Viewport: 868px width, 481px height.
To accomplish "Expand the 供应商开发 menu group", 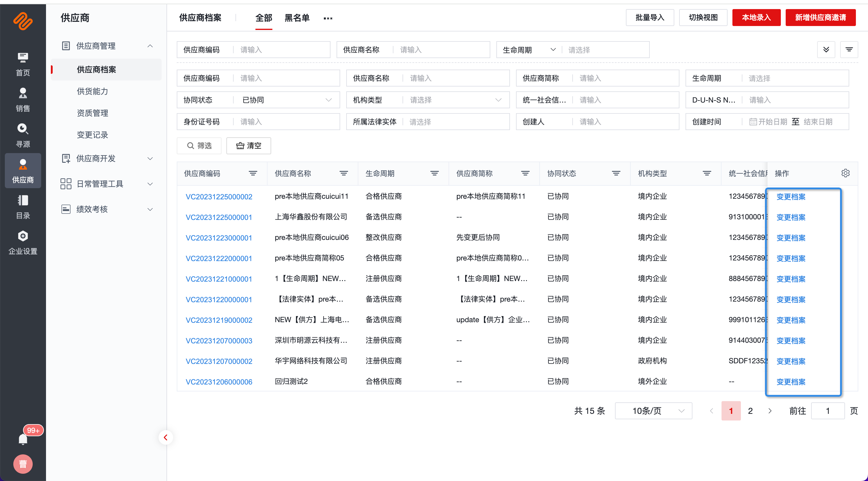I will (150, 159).
